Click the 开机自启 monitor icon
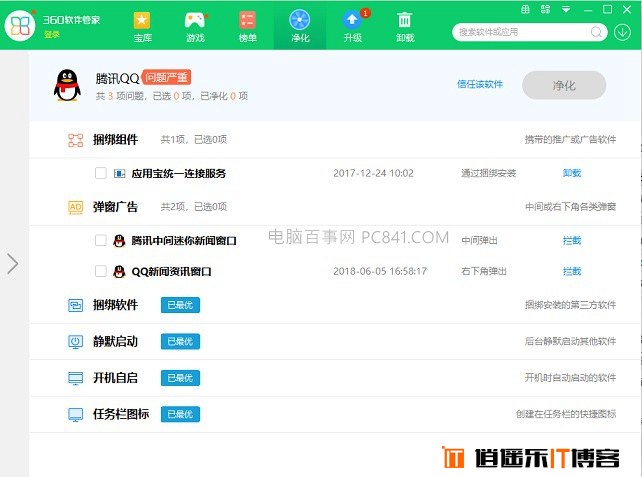 (75, 378)
